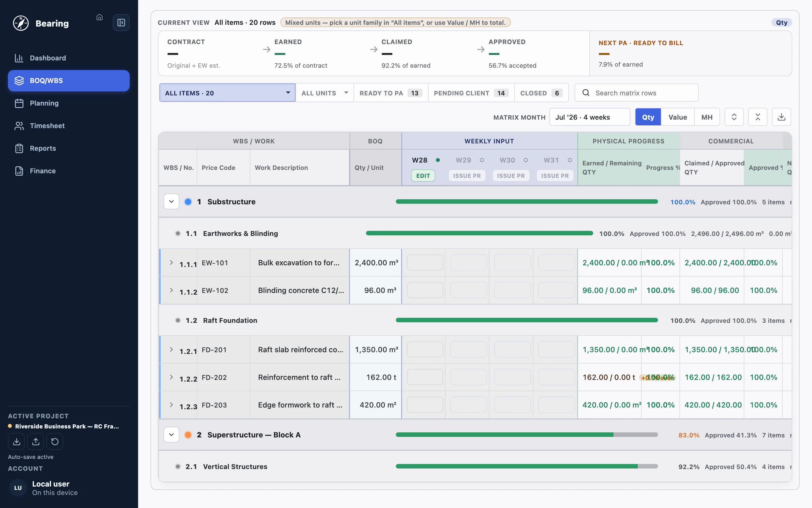Collapse the 1 Substructure group
The height and width of the screenshot is (508, 812).
point(171,202)
